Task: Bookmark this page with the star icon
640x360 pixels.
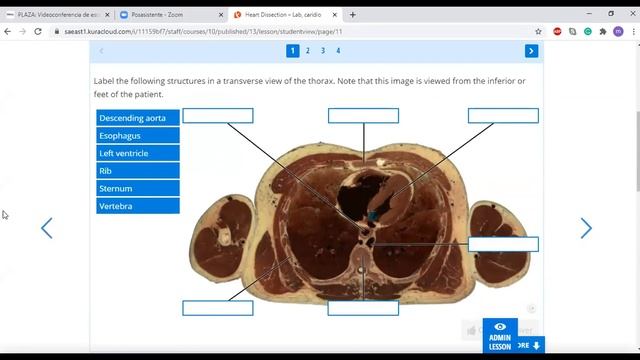Action: coord(538,31)
